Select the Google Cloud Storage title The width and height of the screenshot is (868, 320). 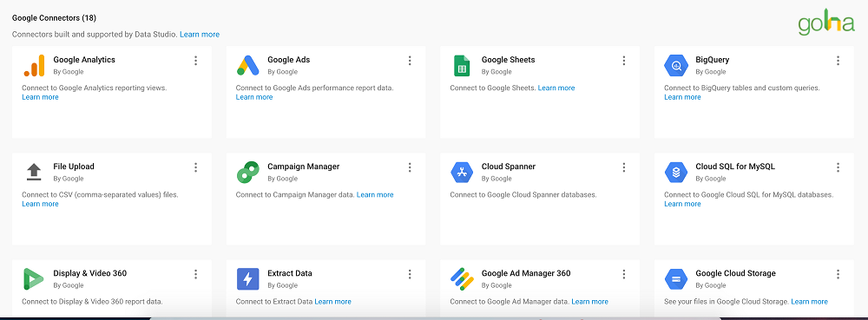click(736, 273)
